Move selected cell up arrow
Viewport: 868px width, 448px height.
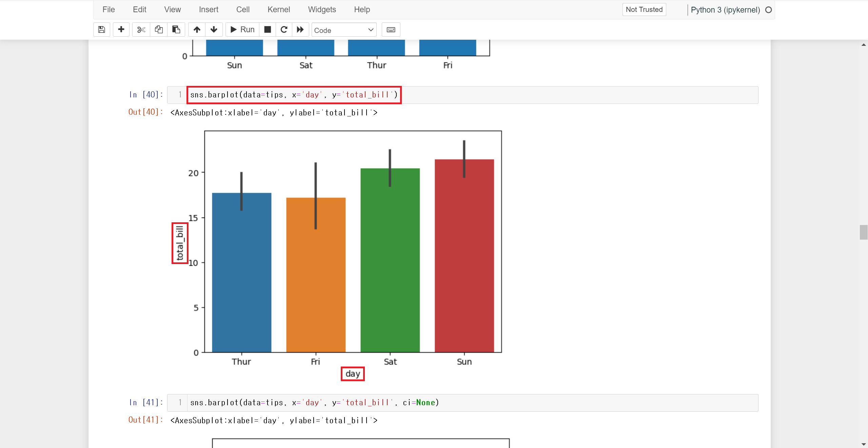coord(197,30)
